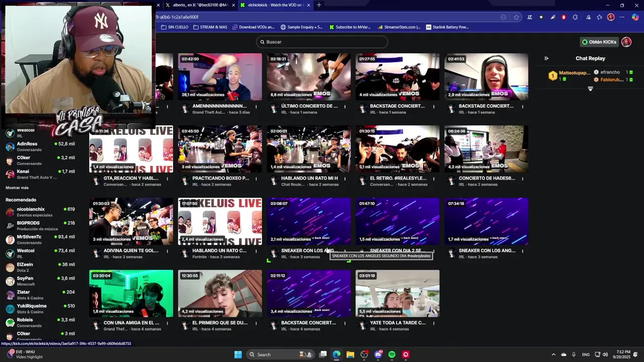Expand followed channels with Mostrar más

tap(17, 188)
